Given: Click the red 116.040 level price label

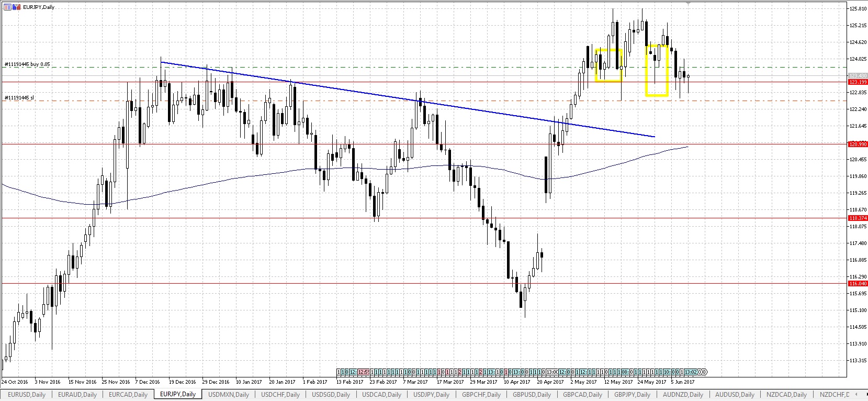Looking at the screenshot, I should click(858, 283).
